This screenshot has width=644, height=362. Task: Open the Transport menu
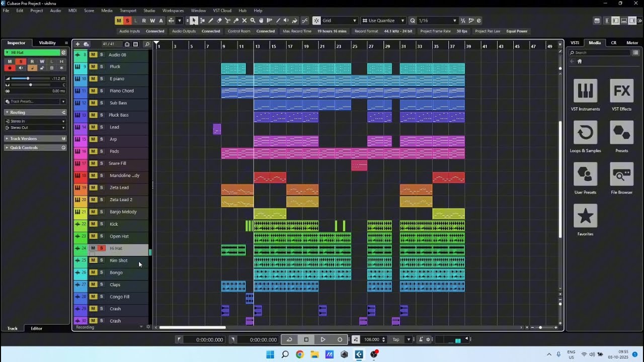pyautogui.click(x=128, y=11)
